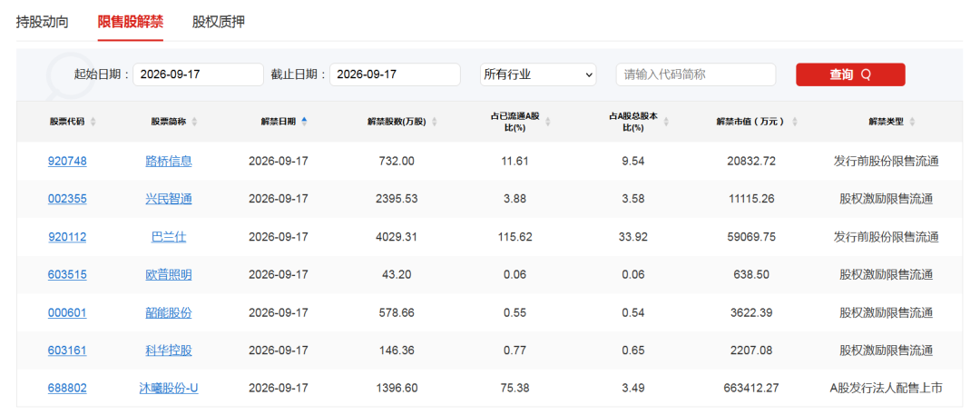Select 巴兰仕 total share ratio 33.92
This screenshot has width=980, height=415.
click(x=633, y=237)
